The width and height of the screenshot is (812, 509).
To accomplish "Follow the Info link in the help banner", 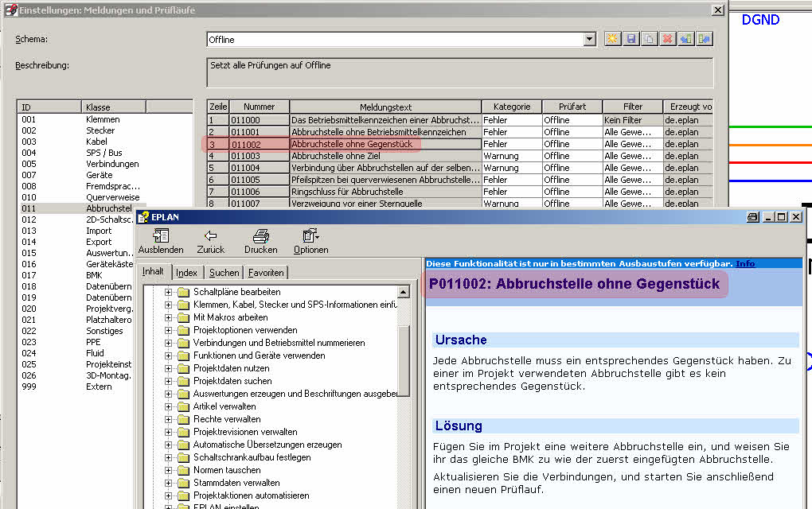I will pos(745,264).
